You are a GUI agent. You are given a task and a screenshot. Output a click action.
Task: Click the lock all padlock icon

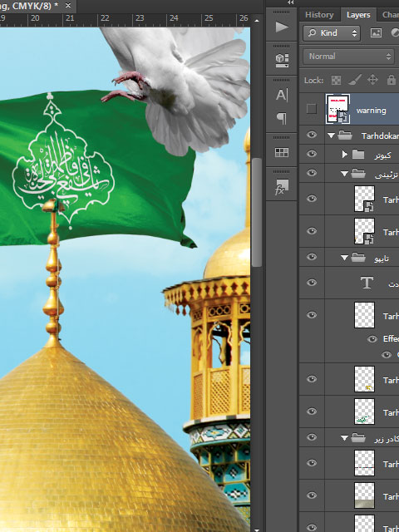(392, 80)
